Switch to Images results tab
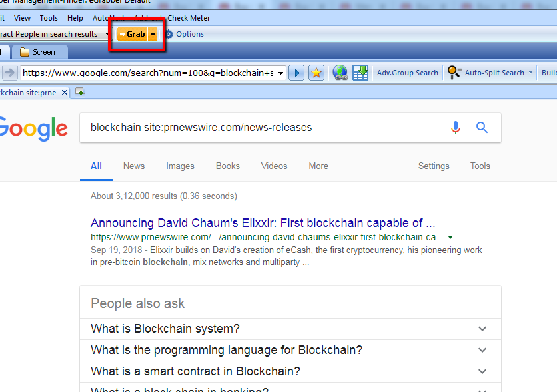The image size is (557, 392). 180,166
